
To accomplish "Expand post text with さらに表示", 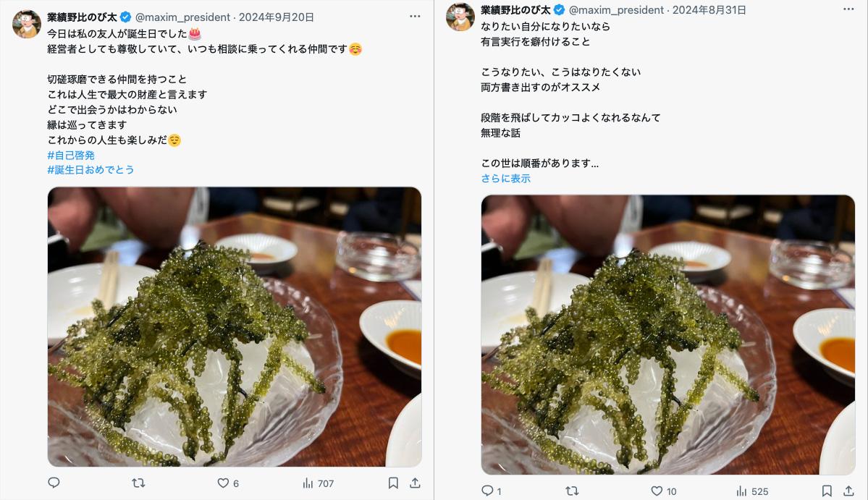I will point(505,179).
